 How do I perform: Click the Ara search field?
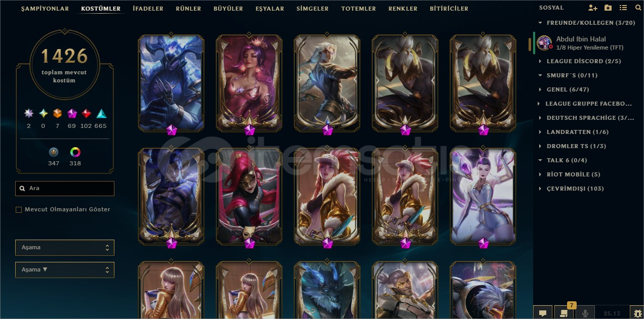(x=65, y=189)
